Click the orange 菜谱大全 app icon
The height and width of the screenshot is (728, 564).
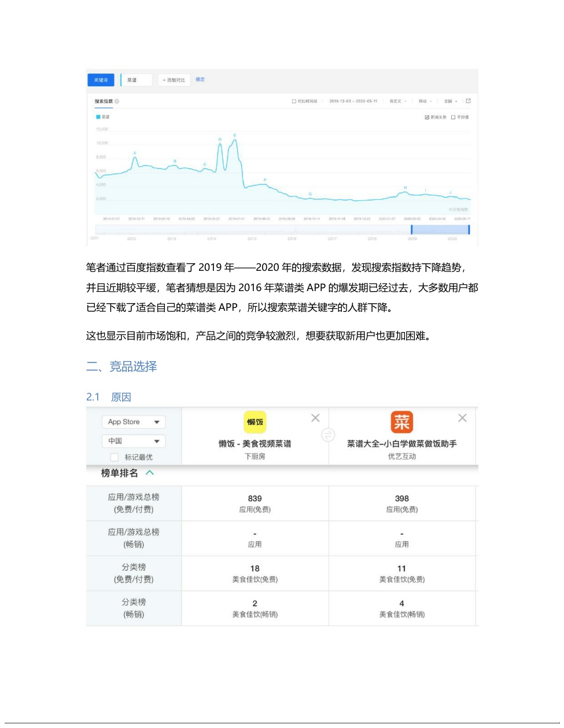click(x=402, y=422)
